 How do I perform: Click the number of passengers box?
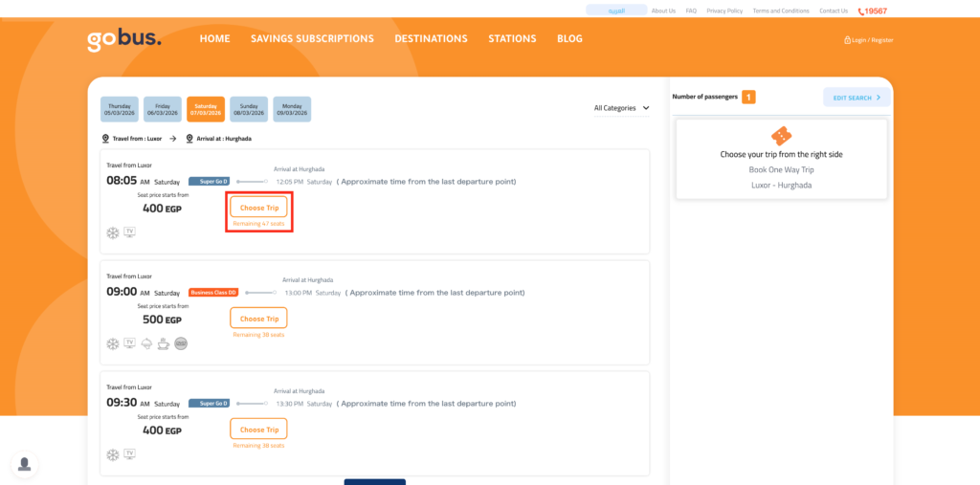tap(748, 97)
